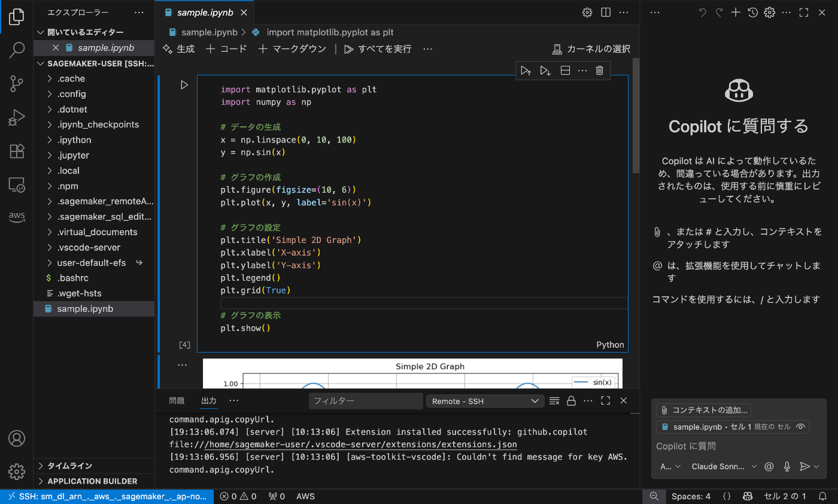Open more panel tabs via the ellipsis
This screenshot has height=504, width=838.
click(234, 400)
